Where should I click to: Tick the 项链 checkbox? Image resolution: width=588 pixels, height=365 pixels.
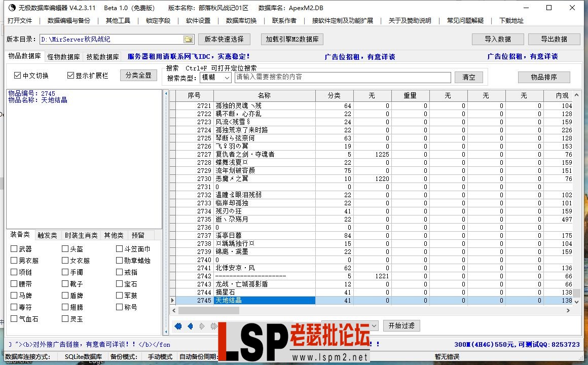coord(14,272)
